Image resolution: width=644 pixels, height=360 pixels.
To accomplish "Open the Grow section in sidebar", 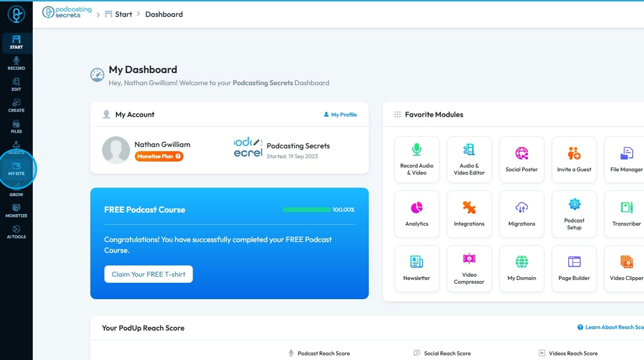I will click(x=16, y=190).
